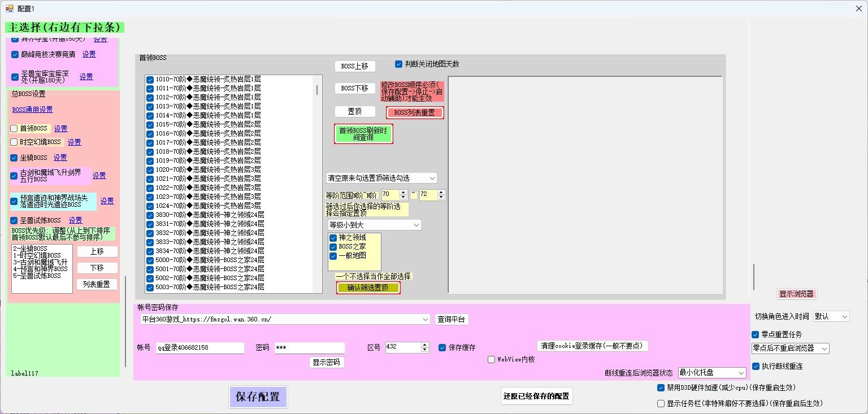Increase the 区号 value with the up arrow
Image resolution: width=868 pixels, height=414 pixels.
[x=425, y=345]
